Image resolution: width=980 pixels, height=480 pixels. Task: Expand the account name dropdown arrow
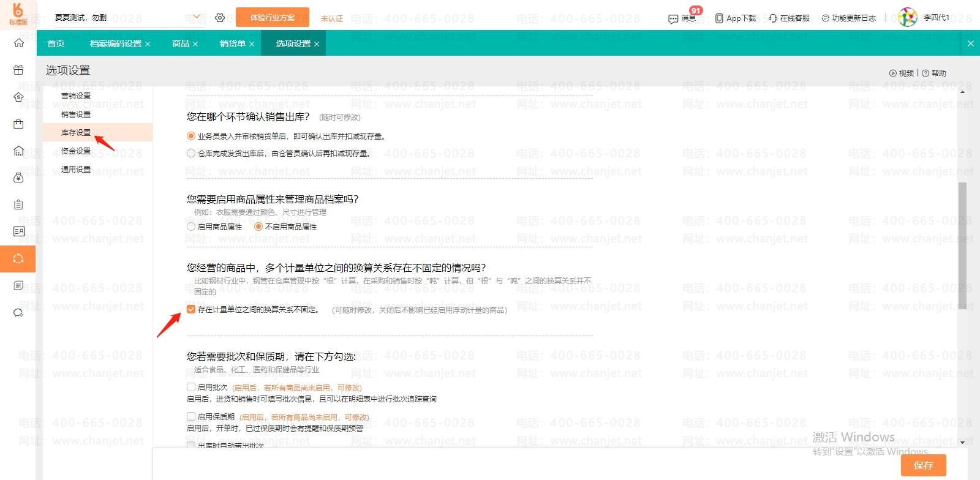click(197, 17)
